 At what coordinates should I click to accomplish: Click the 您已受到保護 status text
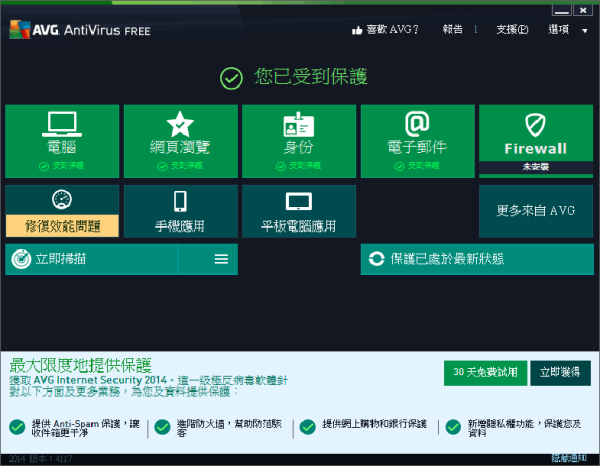(x=311, y=77)
